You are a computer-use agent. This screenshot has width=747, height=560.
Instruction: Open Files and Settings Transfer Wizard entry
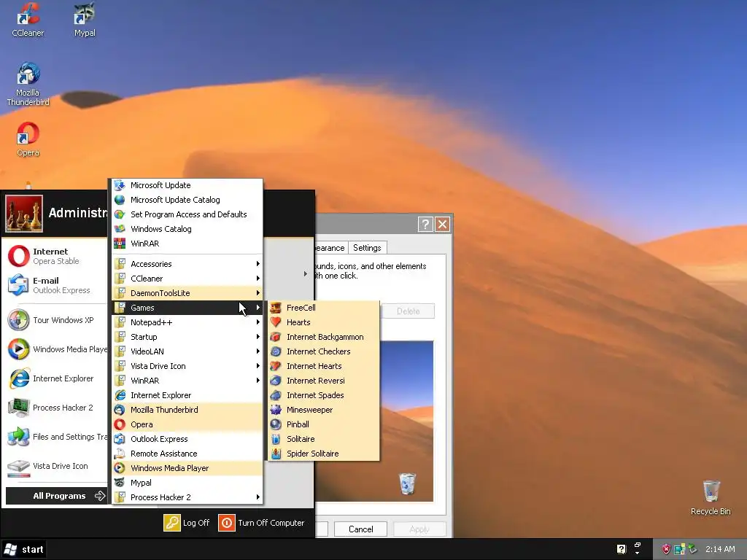[x=56, y=437]
